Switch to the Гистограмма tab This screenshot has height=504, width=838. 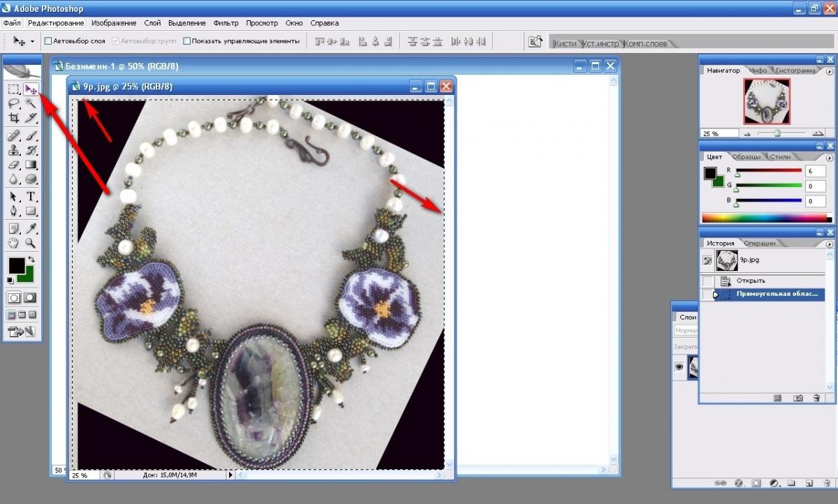tap(795, 71)
